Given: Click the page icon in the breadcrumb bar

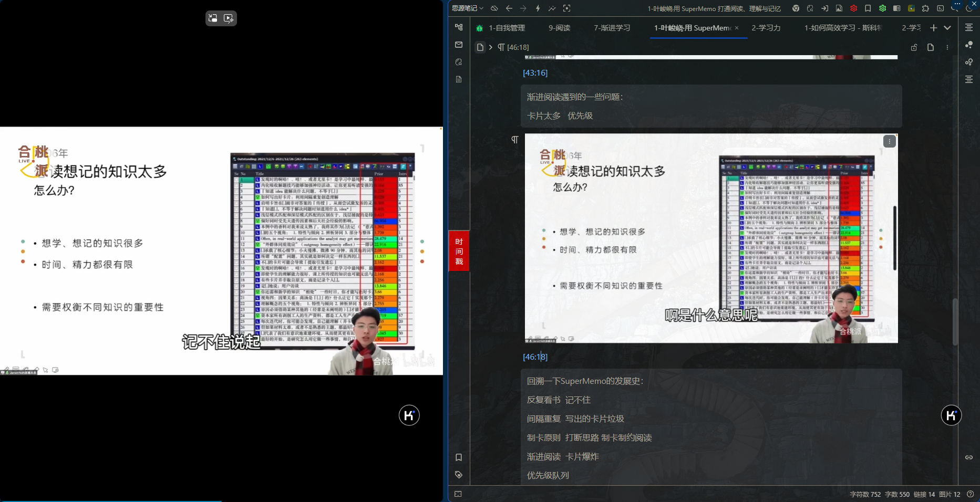Looking at the screenshot, I should pos(931,47).
